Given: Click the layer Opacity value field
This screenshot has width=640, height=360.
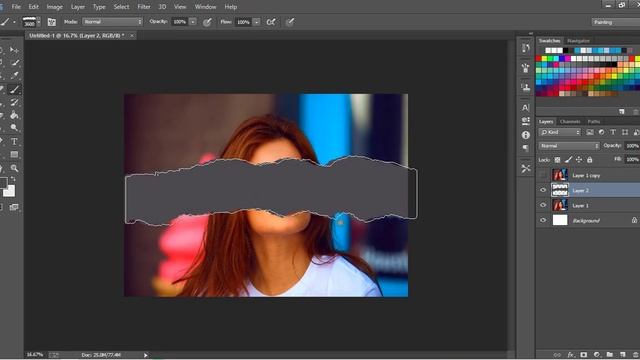Looking at the screenshot, I should 632,146.
